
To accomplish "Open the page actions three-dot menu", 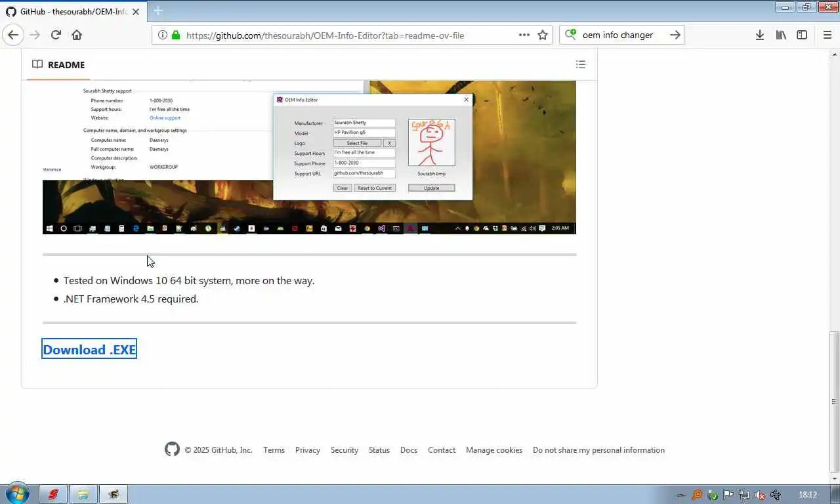I will [x=524, y=35].
